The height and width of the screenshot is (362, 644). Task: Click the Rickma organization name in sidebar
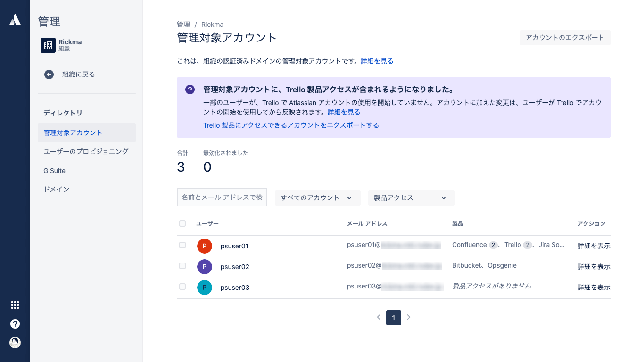[x=70, y=42]
